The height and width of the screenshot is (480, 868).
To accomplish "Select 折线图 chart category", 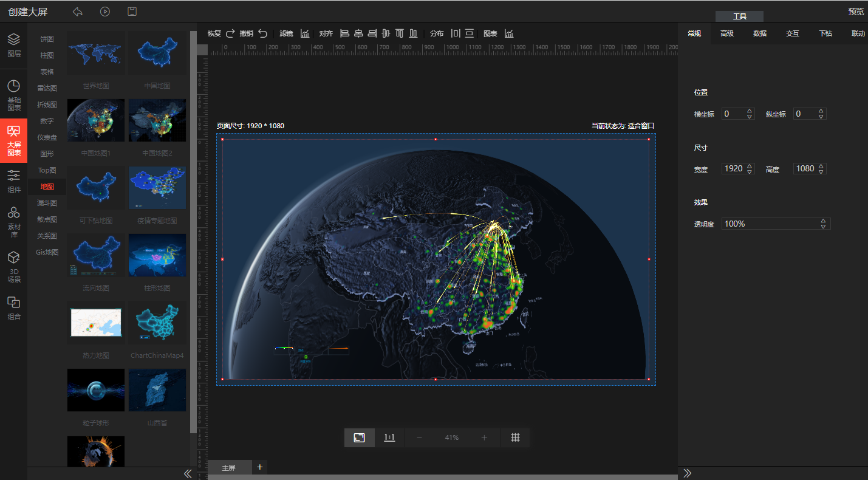I will coord(47,105).
